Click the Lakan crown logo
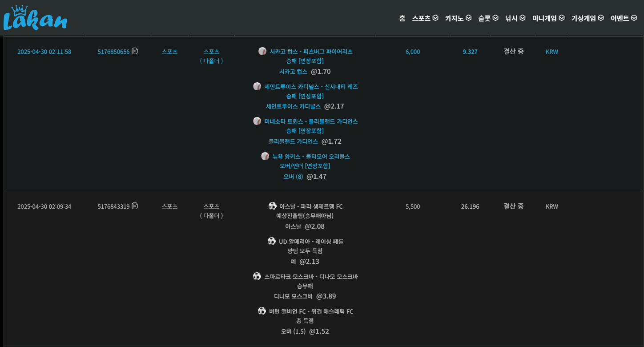Image resolution: width=644 pixels, height=347 pixels. tap(35, 19)
